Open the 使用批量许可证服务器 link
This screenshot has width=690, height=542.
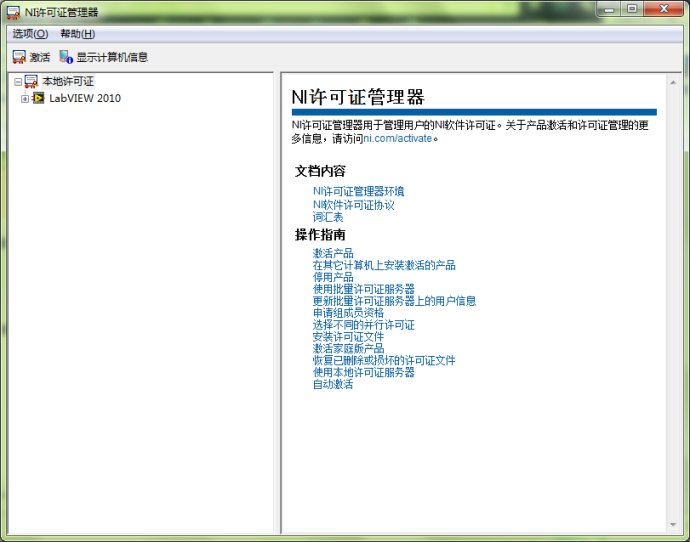(x=363, y=289)
